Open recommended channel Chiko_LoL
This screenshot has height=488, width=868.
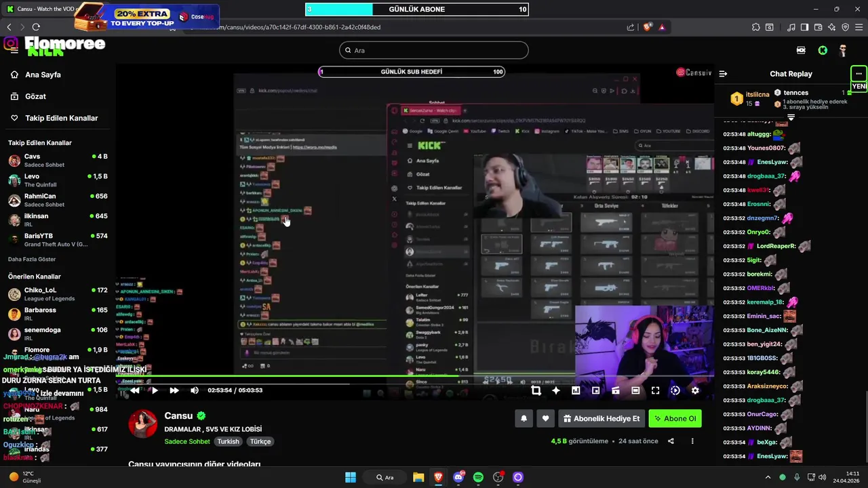(x=58, y=294)
